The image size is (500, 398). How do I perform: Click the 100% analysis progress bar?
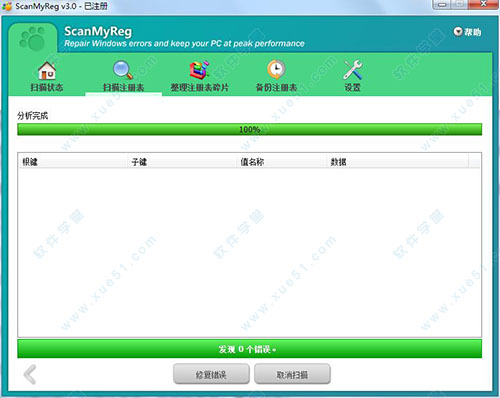pos(250,129)
